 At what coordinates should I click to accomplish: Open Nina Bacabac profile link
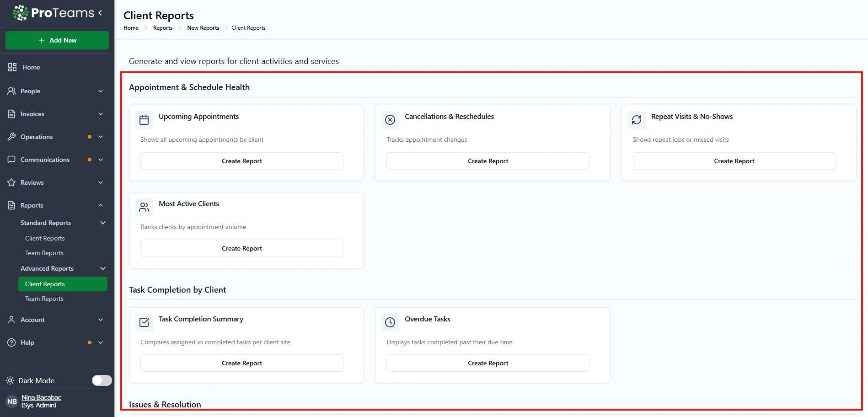41,397
